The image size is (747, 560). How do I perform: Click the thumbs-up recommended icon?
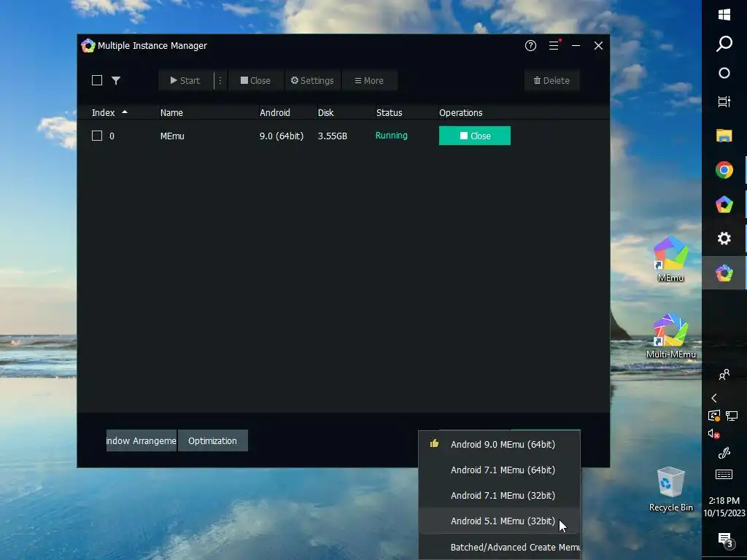pyautogui.click(x=434, y=444)
